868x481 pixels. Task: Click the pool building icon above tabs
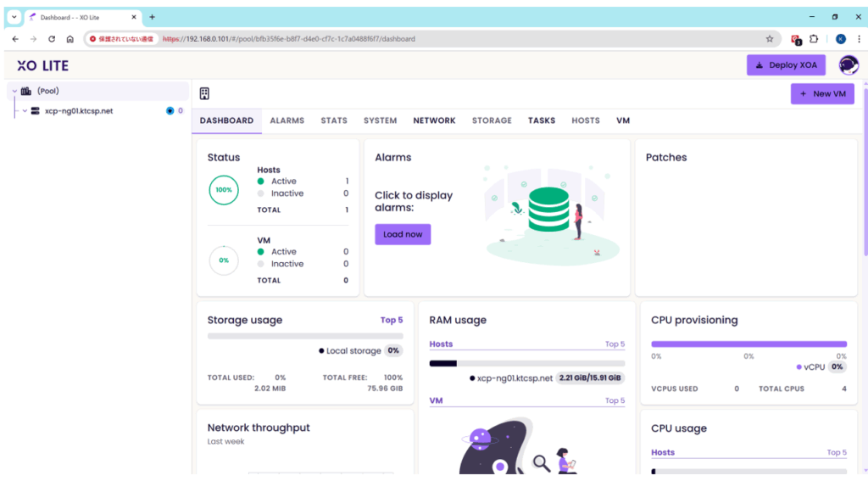click(204, 94)
